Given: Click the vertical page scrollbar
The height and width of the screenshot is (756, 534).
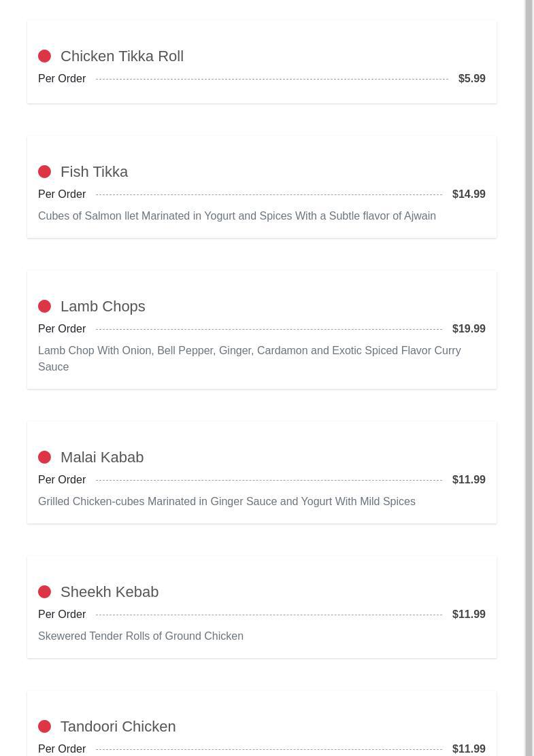Looking at the screenshot, I should tap(529, 378).
